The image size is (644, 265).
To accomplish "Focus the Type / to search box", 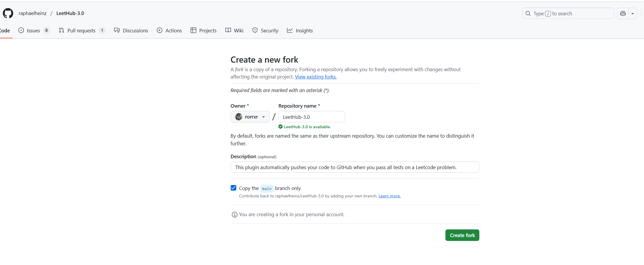I will click(x=568, y=14).
